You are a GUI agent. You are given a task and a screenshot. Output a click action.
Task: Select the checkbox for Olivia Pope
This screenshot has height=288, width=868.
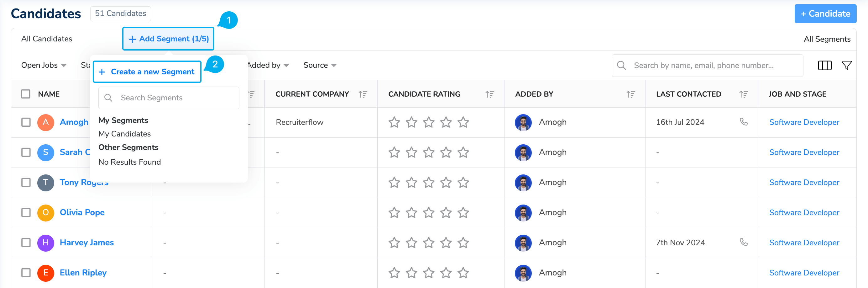pyautogui.click(x=26, y=212)
